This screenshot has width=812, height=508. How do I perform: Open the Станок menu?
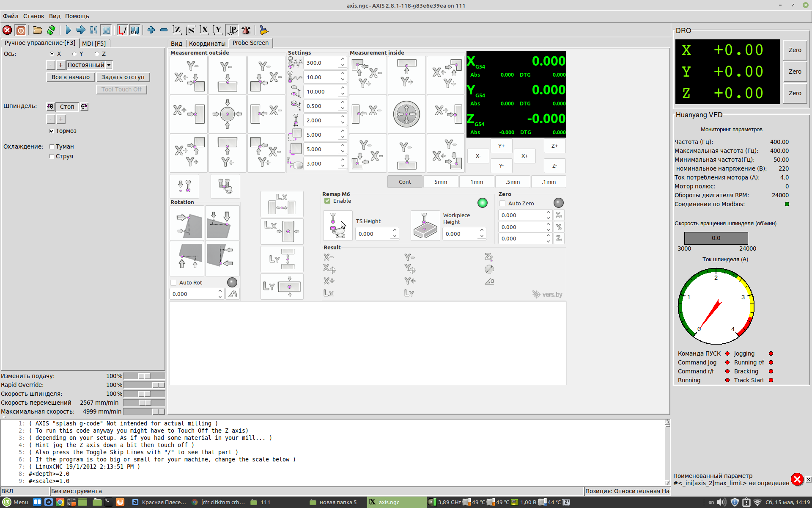33,16
